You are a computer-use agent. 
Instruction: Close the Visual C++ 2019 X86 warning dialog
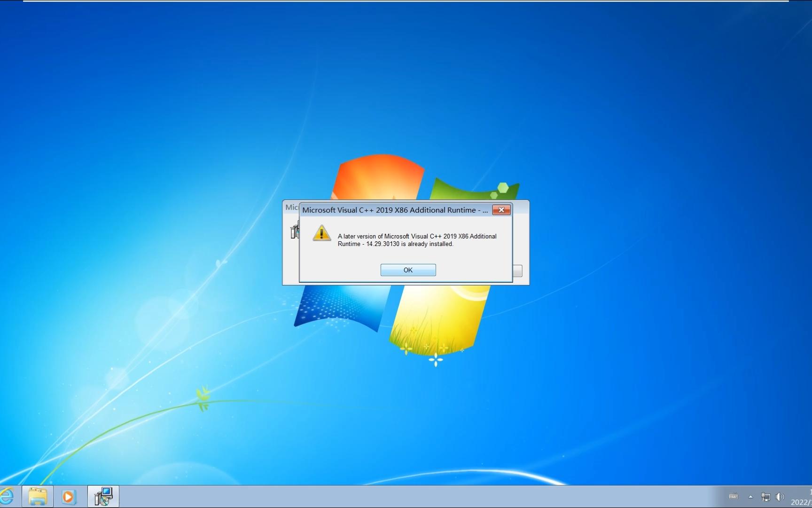(501, 210)
